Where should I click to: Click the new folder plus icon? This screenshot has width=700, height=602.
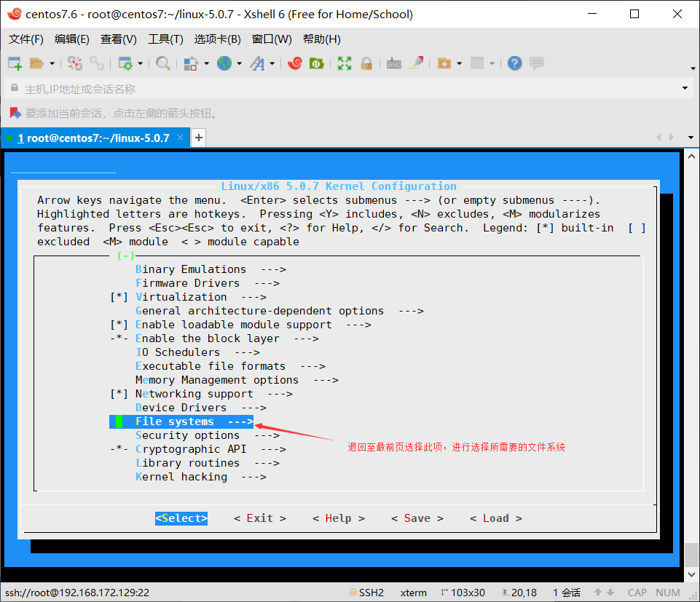click(444, 63)
